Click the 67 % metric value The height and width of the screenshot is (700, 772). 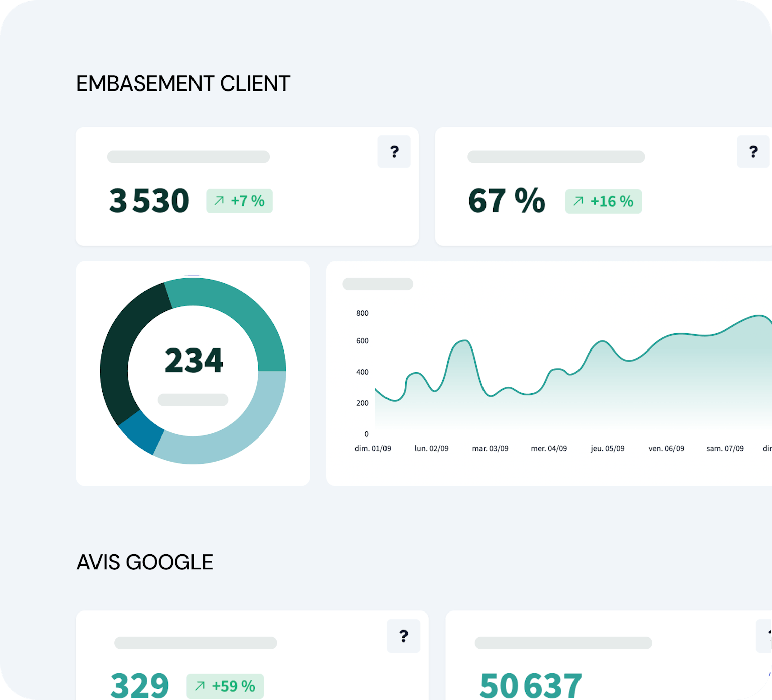pyautogui.click(x=507, y=201)
